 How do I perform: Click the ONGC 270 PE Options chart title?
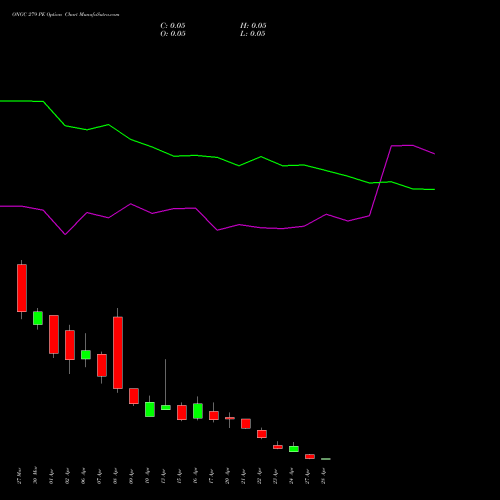tap(65, 15)
